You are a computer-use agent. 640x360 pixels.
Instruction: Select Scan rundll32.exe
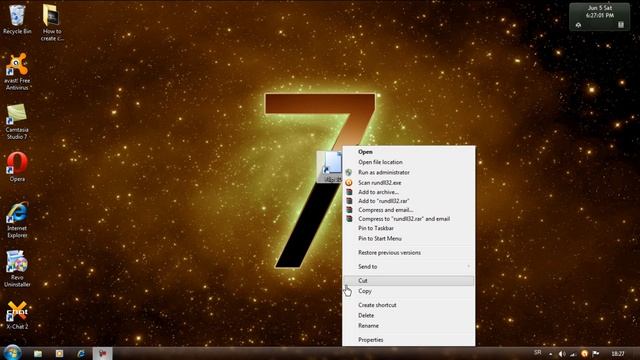tap(409, 182)
